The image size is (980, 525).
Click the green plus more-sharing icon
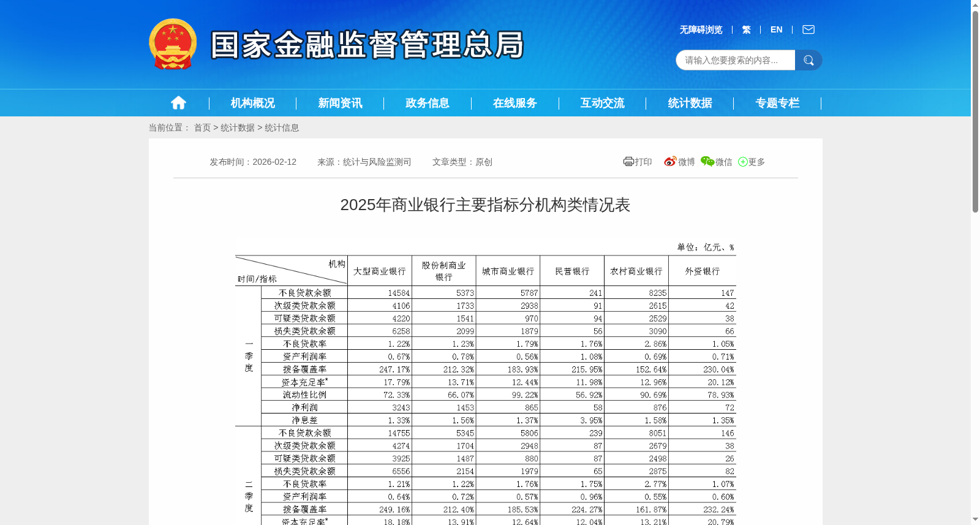click(743, 162)
